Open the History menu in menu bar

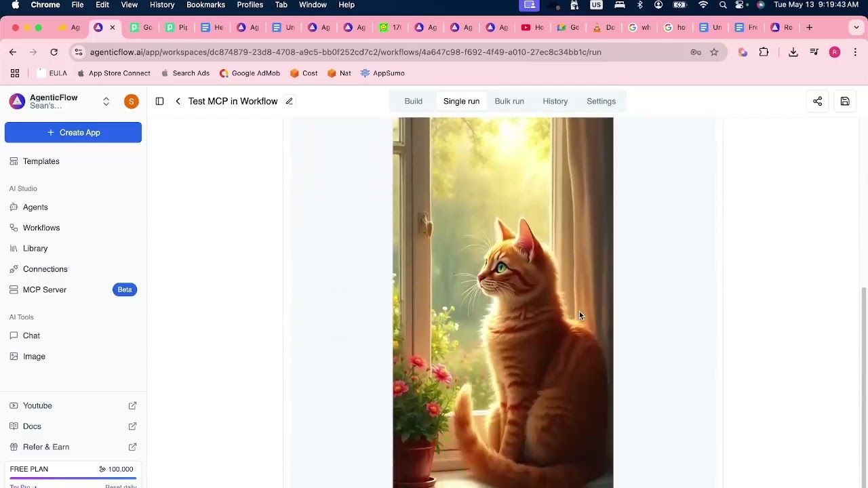pyautogui.click(x=161, y=5)
